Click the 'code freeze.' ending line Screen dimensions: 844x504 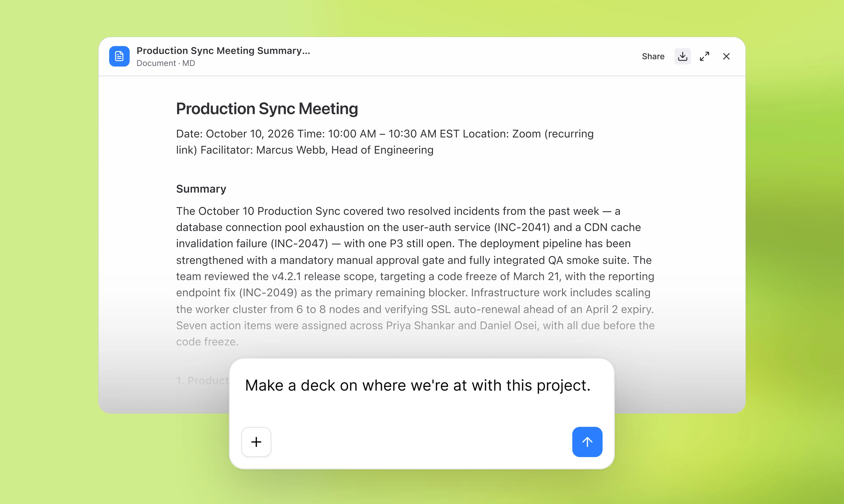(x=207, y=342)
